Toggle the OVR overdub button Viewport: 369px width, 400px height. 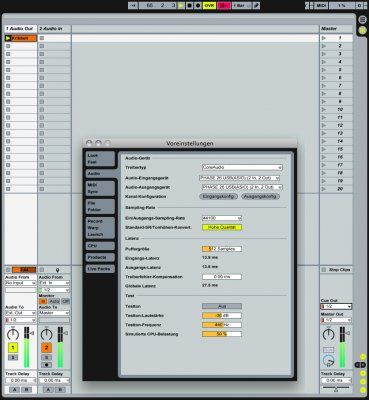209,6
